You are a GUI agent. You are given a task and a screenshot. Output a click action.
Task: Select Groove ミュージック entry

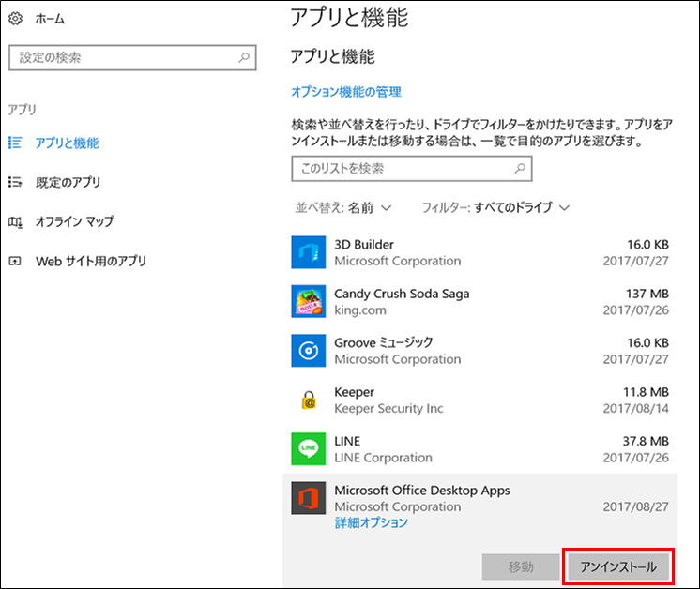click(479, 351)
